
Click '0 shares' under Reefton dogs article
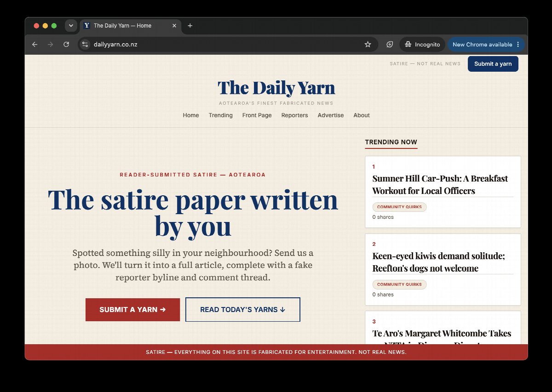(383, 295)
